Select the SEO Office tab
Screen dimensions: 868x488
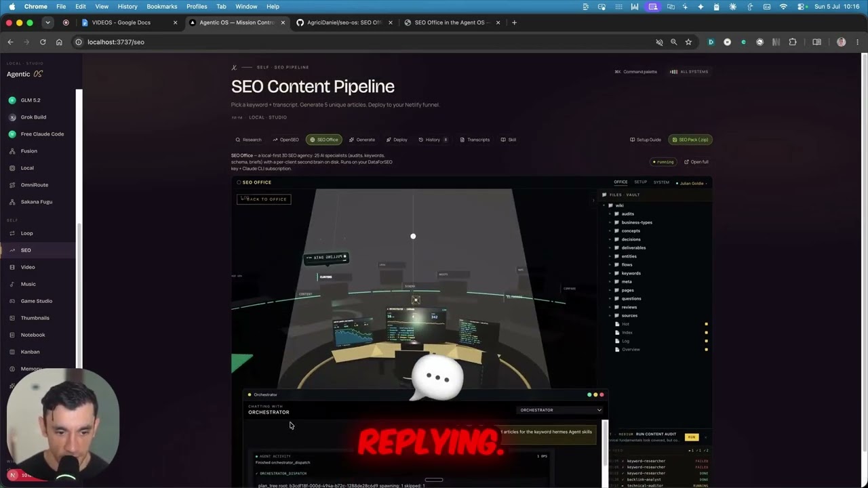(x=323, y=140)
